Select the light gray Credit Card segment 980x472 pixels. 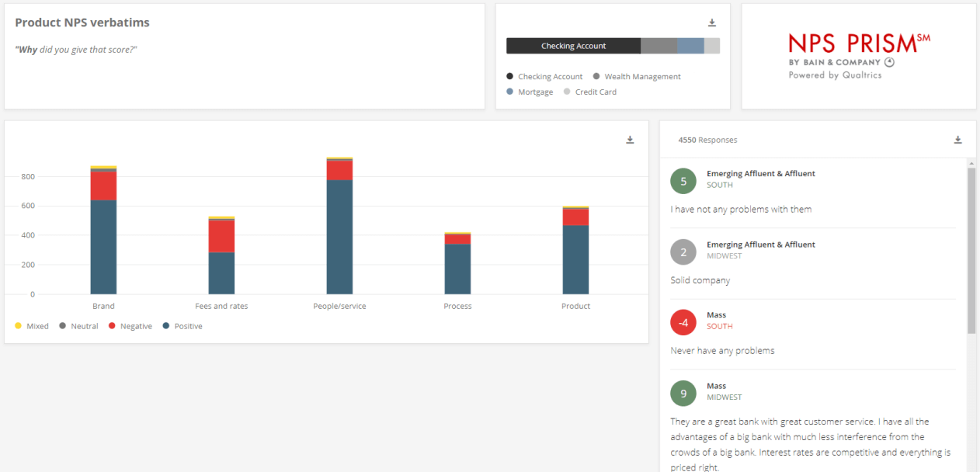click(x=712, y=46)
